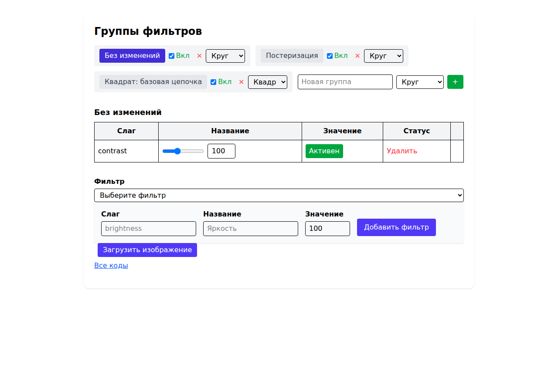Click the Значение column header
The image size is (558, 392).
[x=343, y=131]
